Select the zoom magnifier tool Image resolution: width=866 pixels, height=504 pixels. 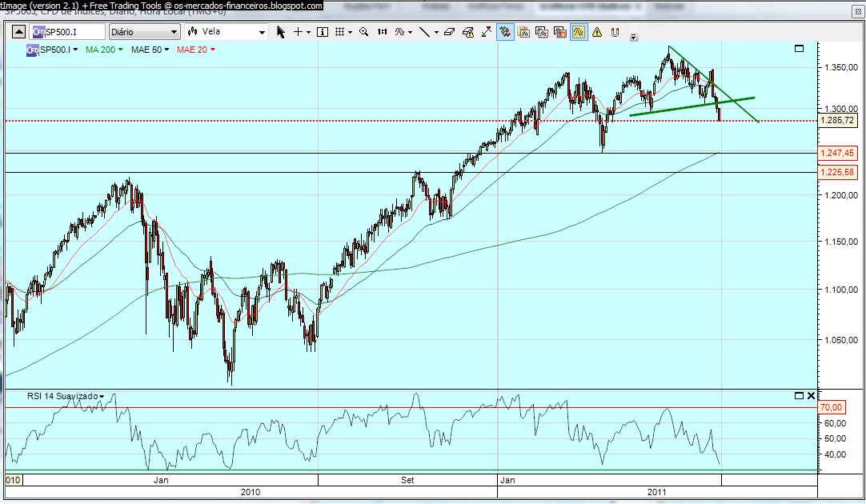pos(364,32)
